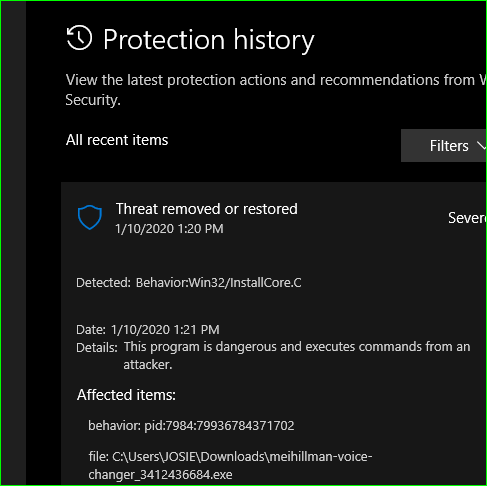Select the Protection history page heading
This screenshot has width=487, height=486.
pos(209,40)
